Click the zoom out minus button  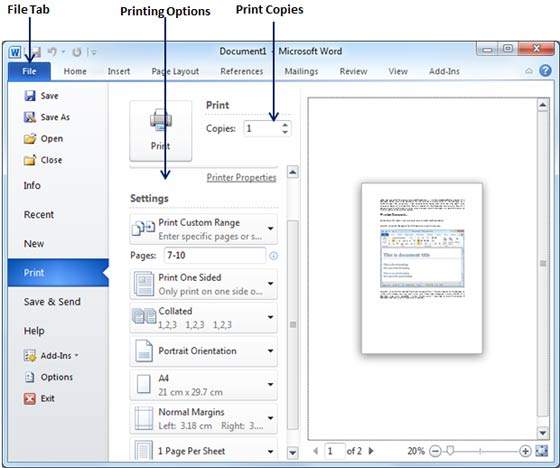point(435,451)
